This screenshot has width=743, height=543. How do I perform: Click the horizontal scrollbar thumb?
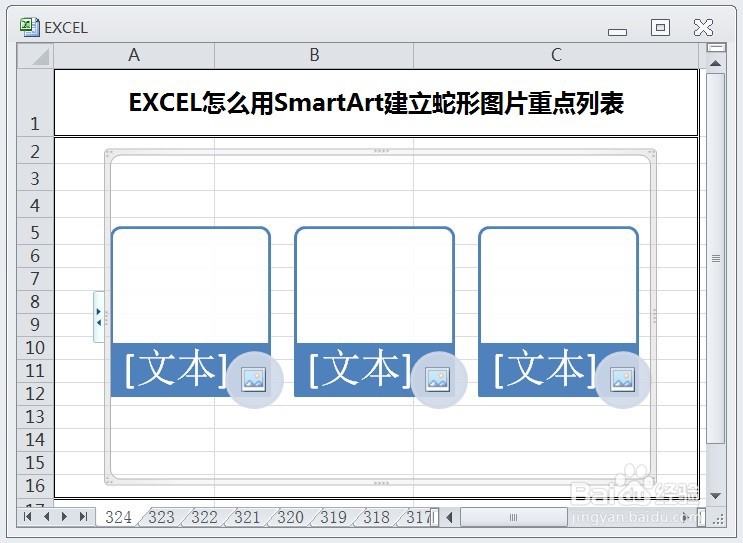514,517
